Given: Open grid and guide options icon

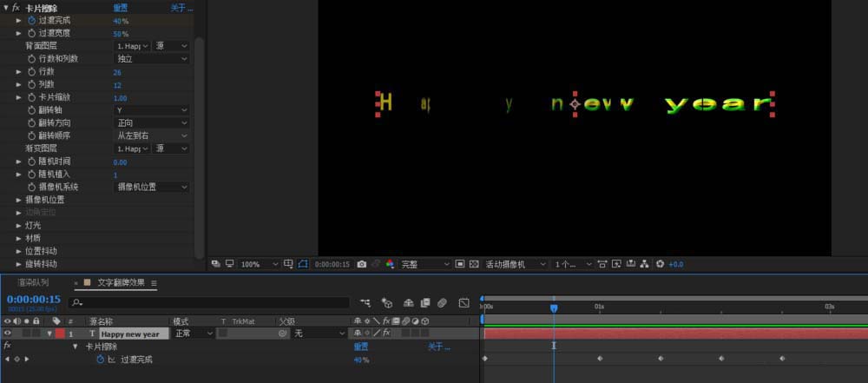Looking at the screenshot, I should tap(288, 264).
